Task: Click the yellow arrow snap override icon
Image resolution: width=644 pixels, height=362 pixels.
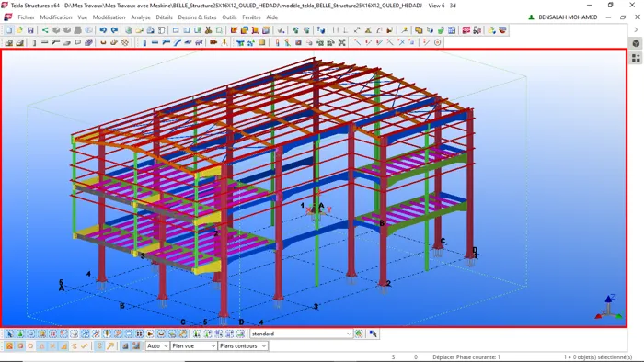Action: click(x=110, y=346)
